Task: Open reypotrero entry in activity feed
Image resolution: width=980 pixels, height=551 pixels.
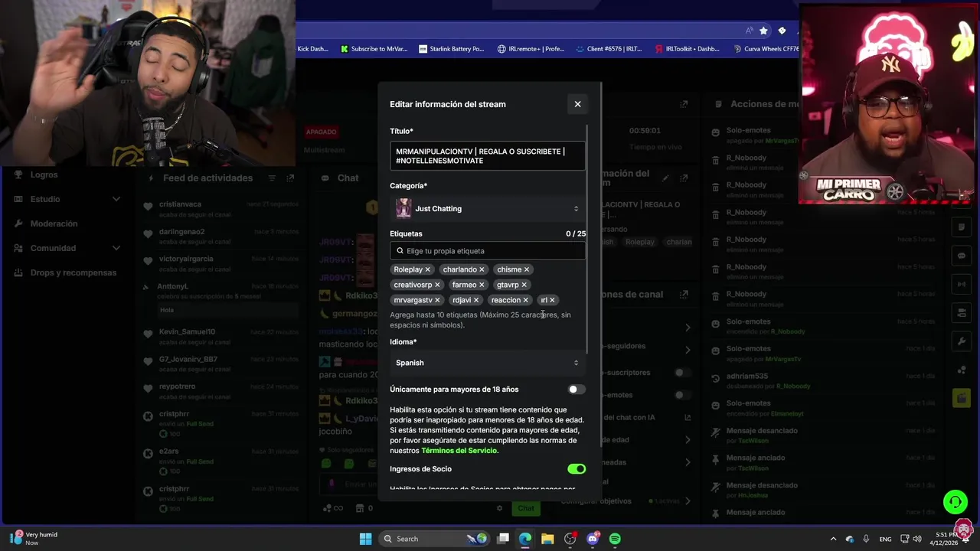Action: [x=220, y=390]
